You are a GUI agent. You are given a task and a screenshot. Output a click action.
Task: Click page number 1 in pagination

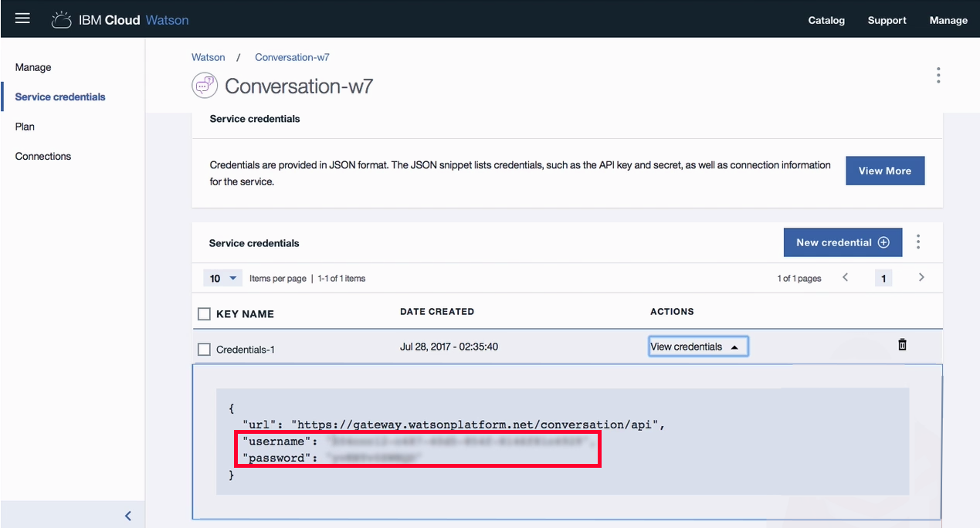pyautogui.click(x=883, y=278)
